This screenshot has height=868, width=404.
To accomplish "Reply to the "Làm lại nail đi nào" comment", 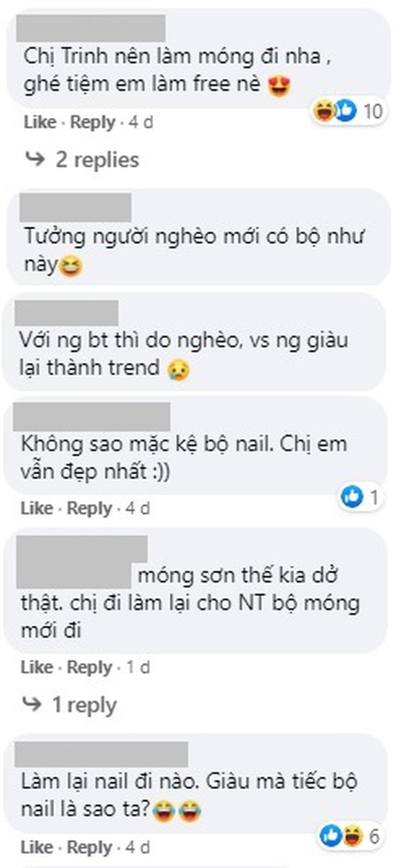I will [89, 848].
